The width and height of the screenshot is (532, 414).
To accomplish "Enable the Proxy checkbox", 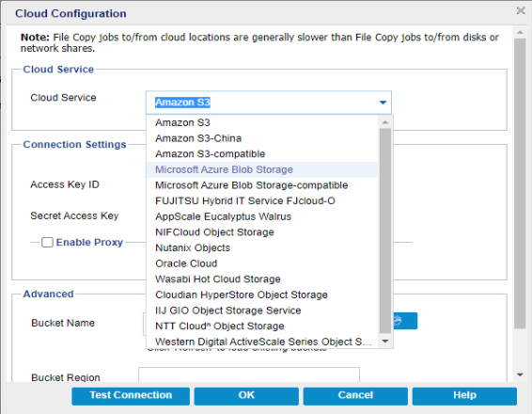I will coord(47,242).
